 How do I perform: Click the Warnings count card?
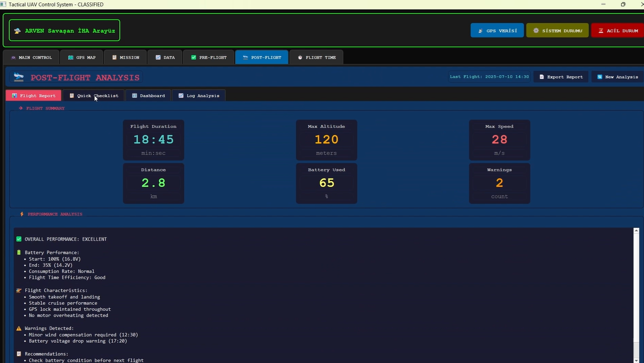pos(499,183)
